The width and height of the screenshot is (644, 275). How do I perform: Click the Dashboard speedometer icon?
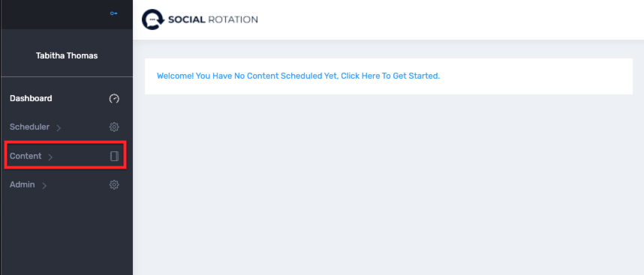[x=114, y=98]
